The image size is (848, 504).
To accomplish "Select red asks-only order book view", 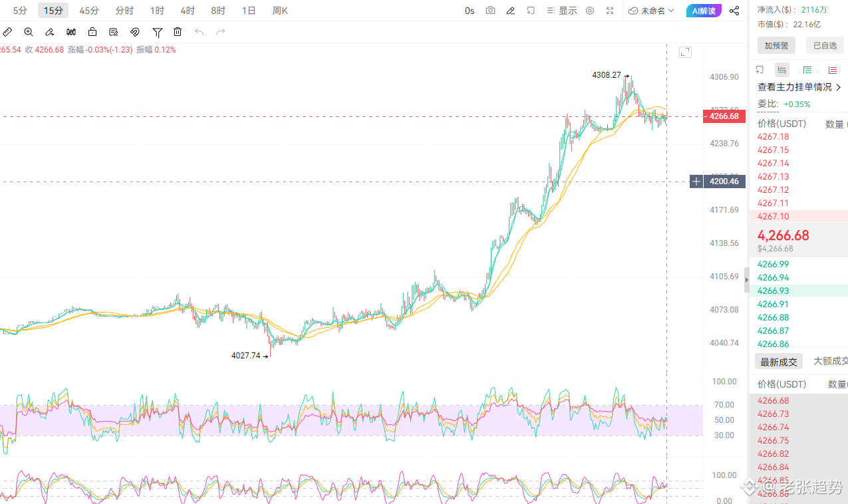I will (x=833, y=70).
